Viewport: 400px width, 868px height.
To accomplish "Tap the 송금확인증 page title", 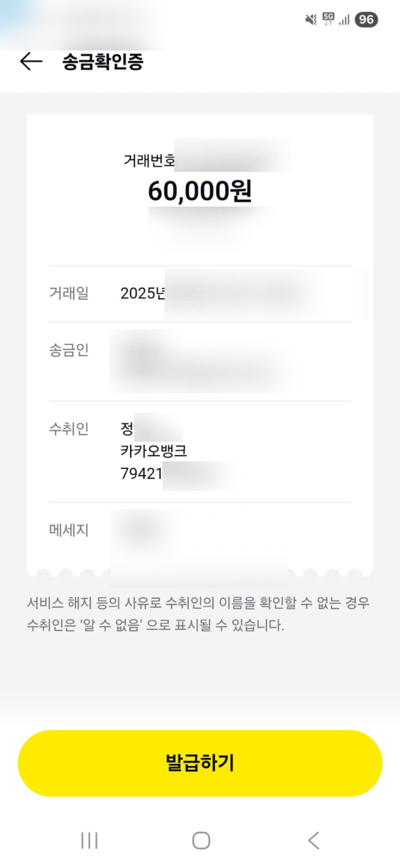I will (x=103, y=62).
